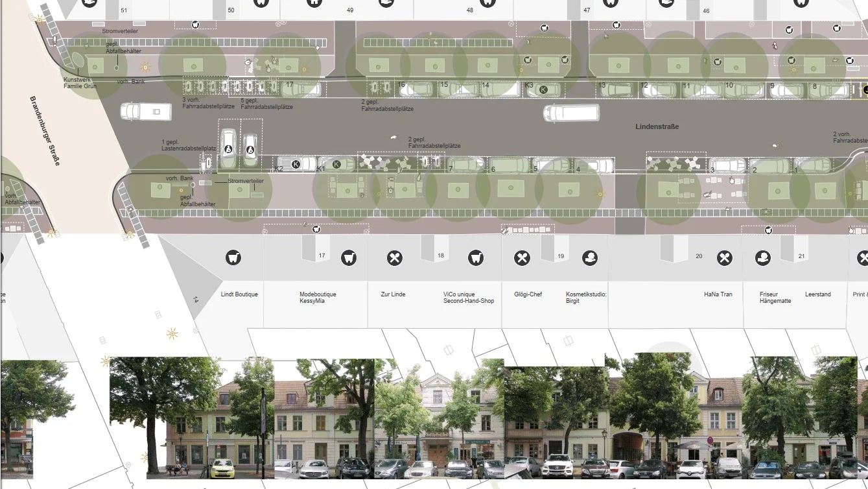The height and width of the screenshot is (489, 868).
Task: Click the restaurant icon above Glögi-Chef
Action: 522,258
